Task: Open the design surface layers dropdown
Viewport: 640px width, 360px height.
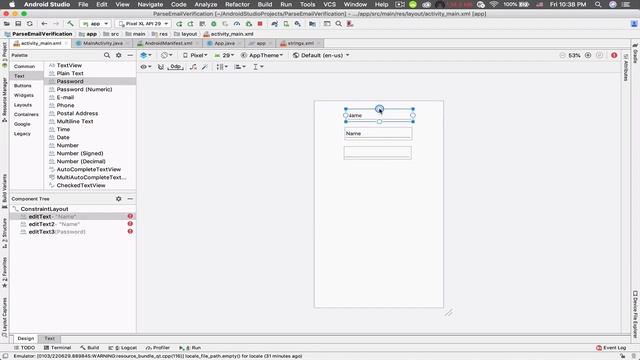Action: [x=146, y=55]
